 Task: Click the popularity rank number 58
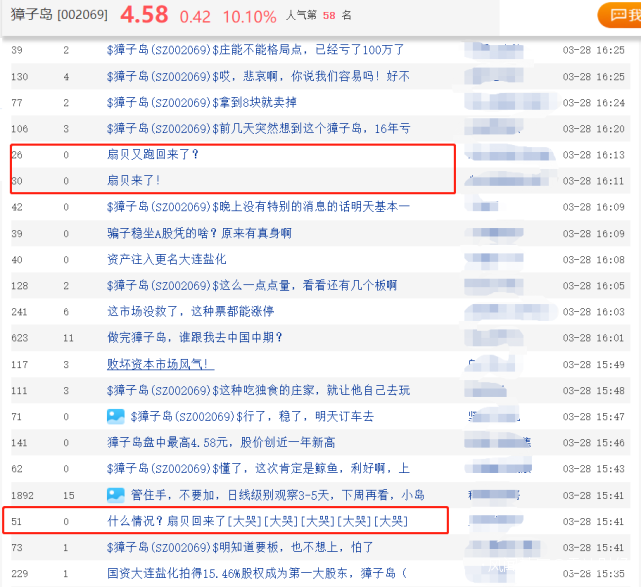329,16
